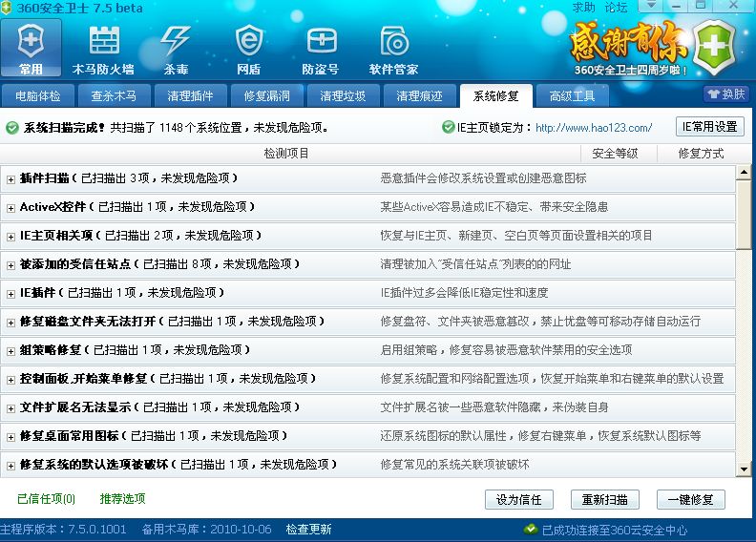Expand the 插件扫描 row
Viewport: 756px width, 542px height.
10,179
